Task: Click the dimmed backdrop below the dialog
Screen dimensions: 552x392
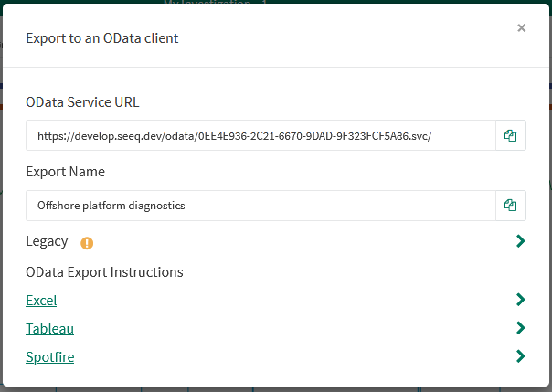Action: (x=274, y=387)
